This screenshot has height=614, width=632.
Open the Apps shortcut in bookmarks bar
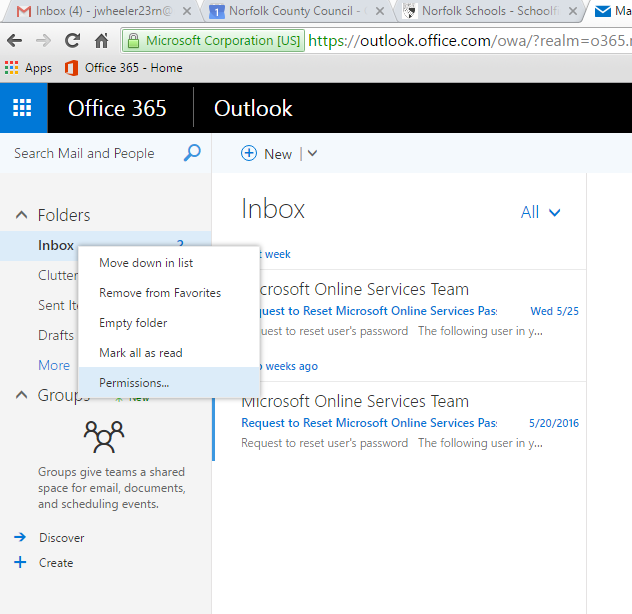coord(28,68)
